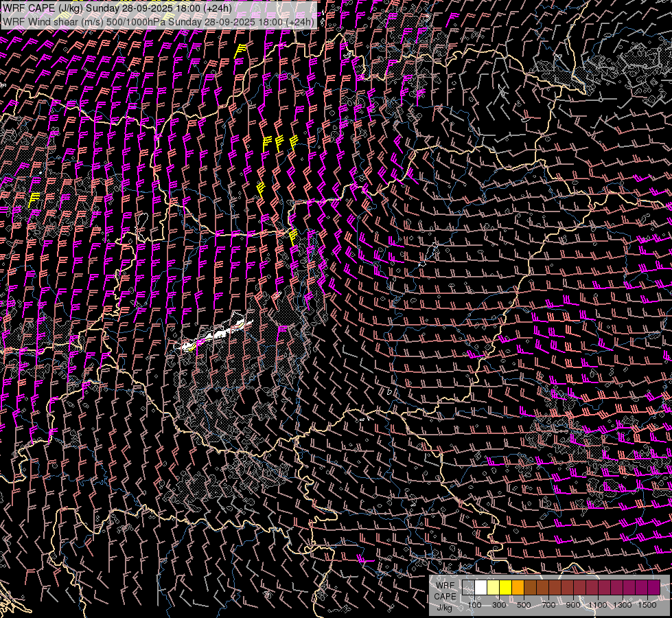Select the bright yellow 300 J/kg swatch
This screenshot has width=672, height=618.
pos(505,587)
